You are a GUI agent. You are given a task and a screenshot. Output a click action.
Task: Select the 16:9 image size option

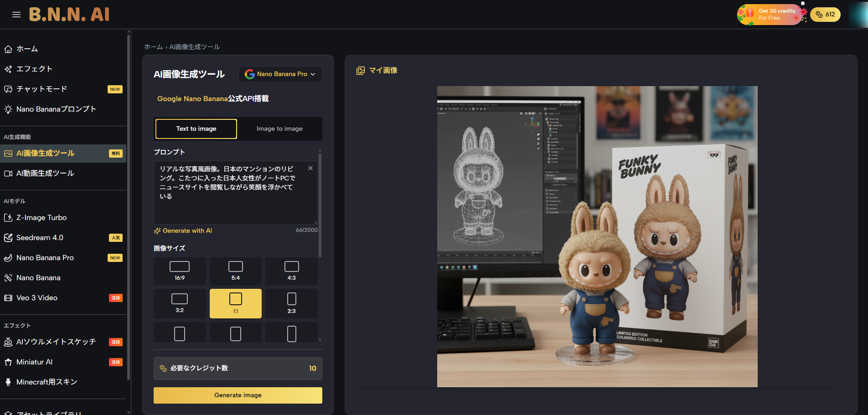(180, 271)
